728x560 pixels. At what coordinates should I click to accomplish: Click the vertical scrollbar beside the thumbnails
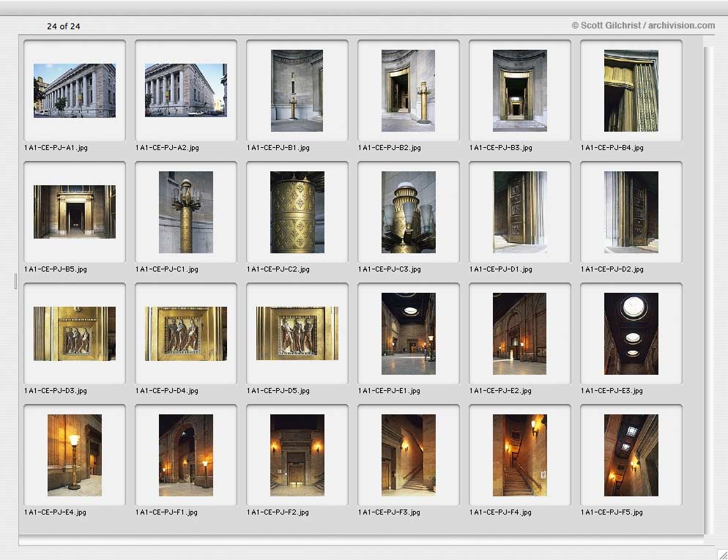[708, 290]
